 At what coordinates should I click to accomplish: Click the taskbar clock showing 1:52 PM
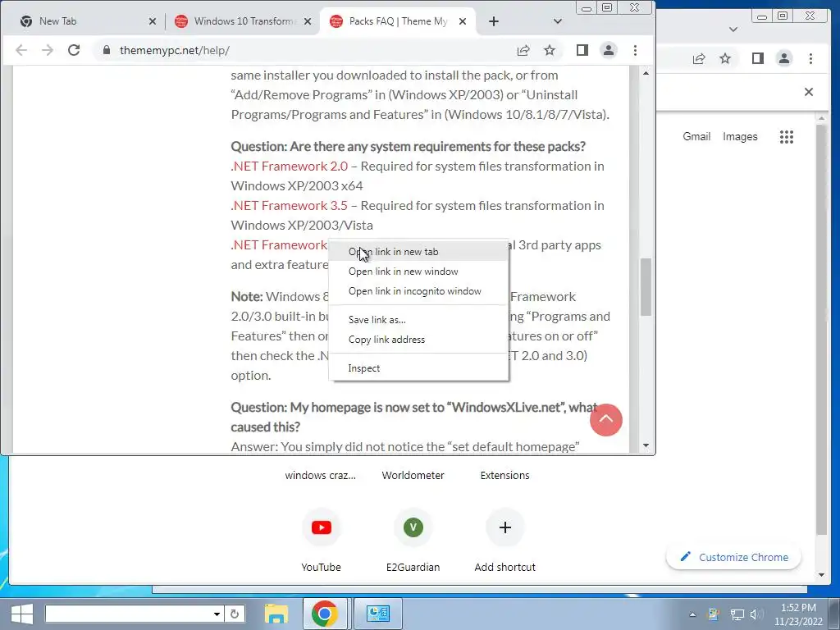point(798,614)
